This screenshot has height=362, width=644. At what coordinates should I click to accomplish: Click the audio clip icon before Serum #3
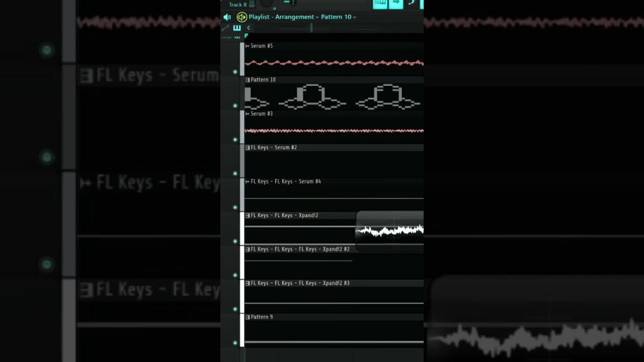247,114
